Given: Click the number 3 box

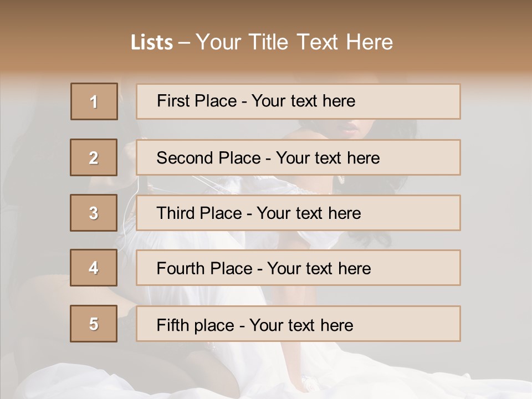Looking at the screenshot, I should (94, 213).
